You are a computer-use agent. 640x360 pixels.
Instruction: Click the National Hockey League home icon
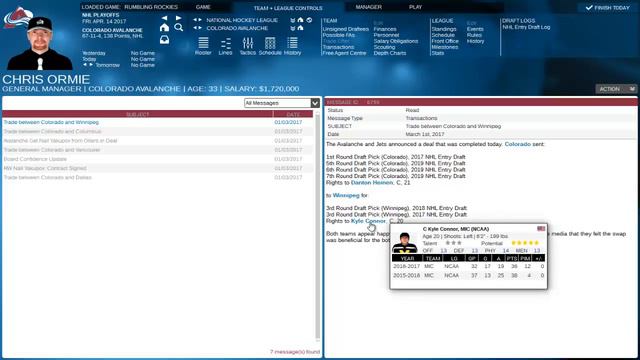pos(300,20)
